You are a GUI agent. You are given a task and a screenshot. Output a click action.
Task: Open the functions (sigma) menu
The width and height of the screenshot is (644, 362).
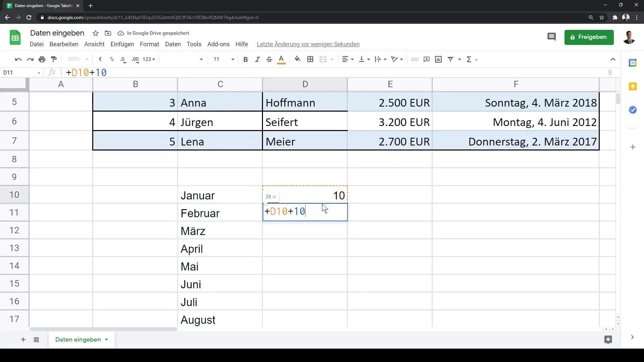[x=472, y=59]
